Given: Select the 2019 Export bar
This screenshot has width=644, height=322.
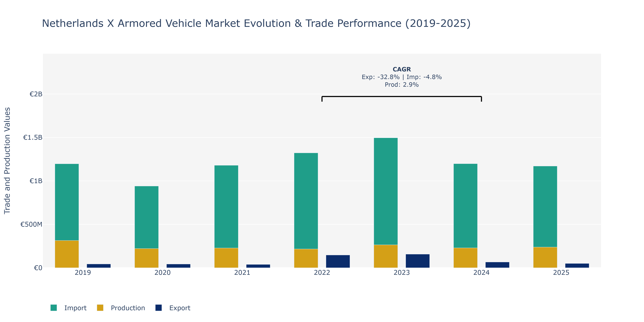Looking at the screenshot, I should click(x=99, y=266).
